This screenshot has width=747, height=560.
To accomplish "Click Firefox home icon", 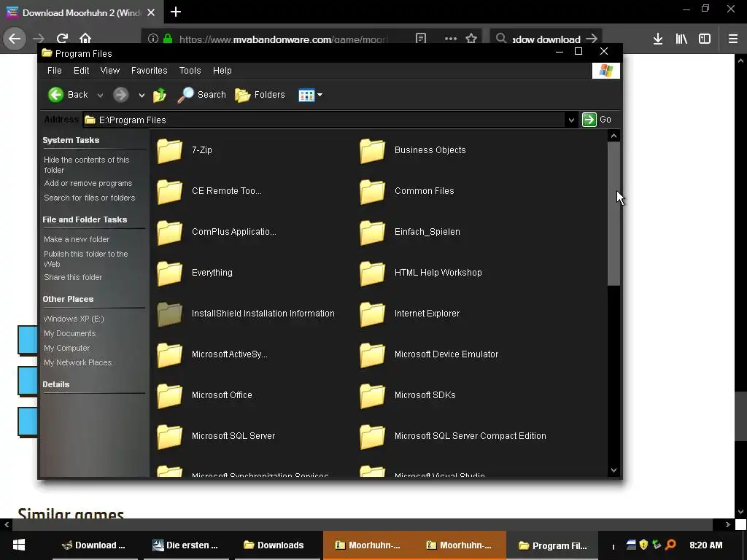I will (85, 38).
